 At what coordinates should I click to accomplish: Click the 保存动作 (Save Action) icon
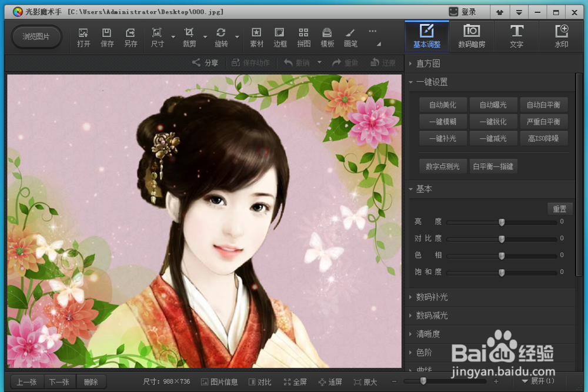250,62
